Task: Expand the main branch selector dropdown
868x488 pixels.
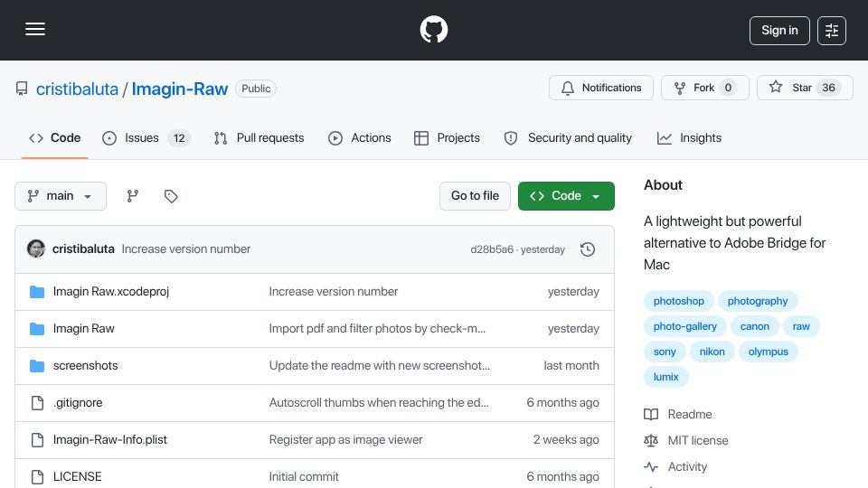Action: pyautogui.click(x=61, y=196)
